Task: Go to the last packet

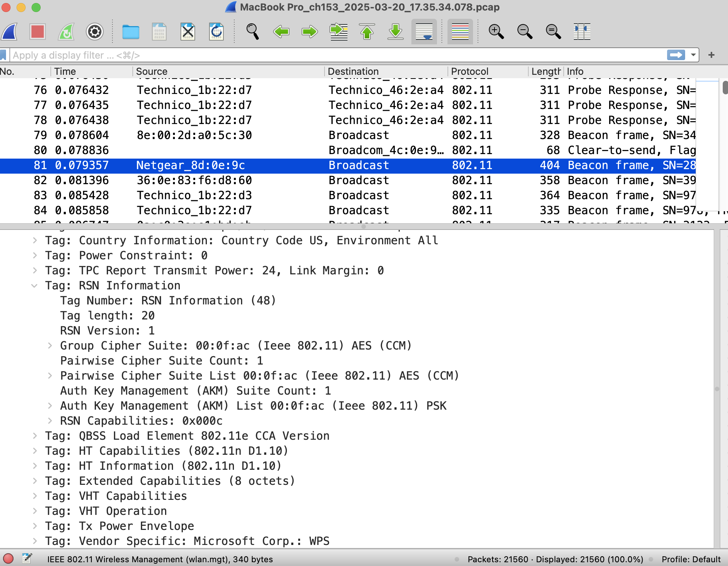Action: (395, 32)
